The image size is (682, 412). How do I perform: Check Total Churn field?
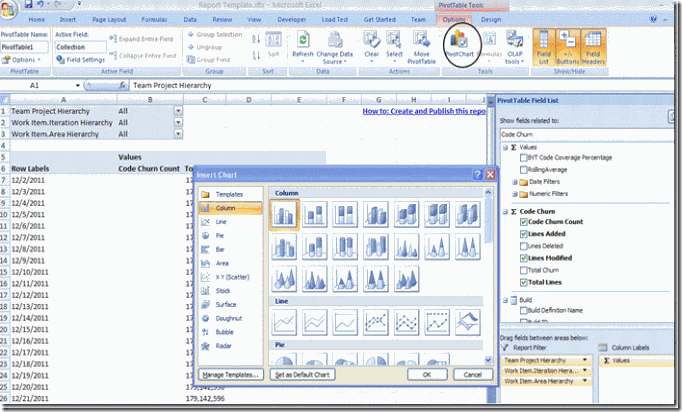pos(524,270)
